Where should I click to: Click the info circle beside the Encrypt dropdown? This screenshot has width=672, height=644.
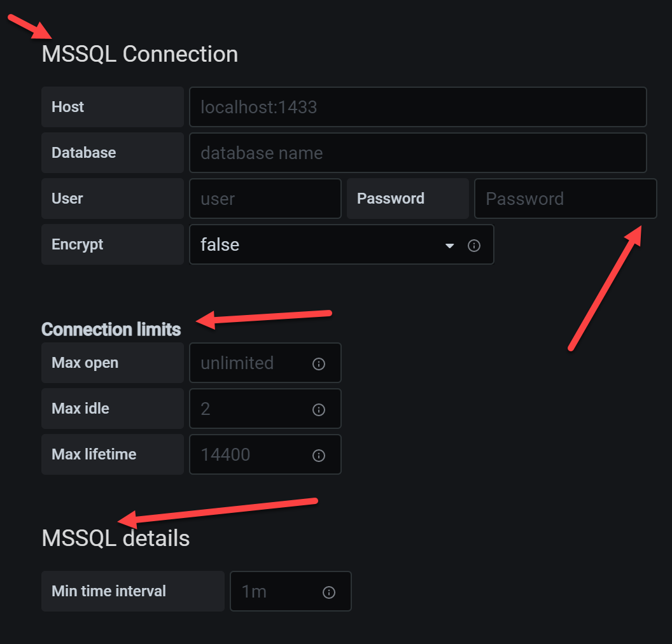pos(474,245)
